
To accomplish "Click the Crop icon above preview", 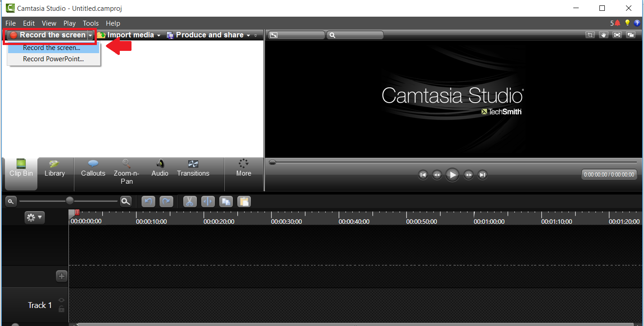I will tap(590, 35).
